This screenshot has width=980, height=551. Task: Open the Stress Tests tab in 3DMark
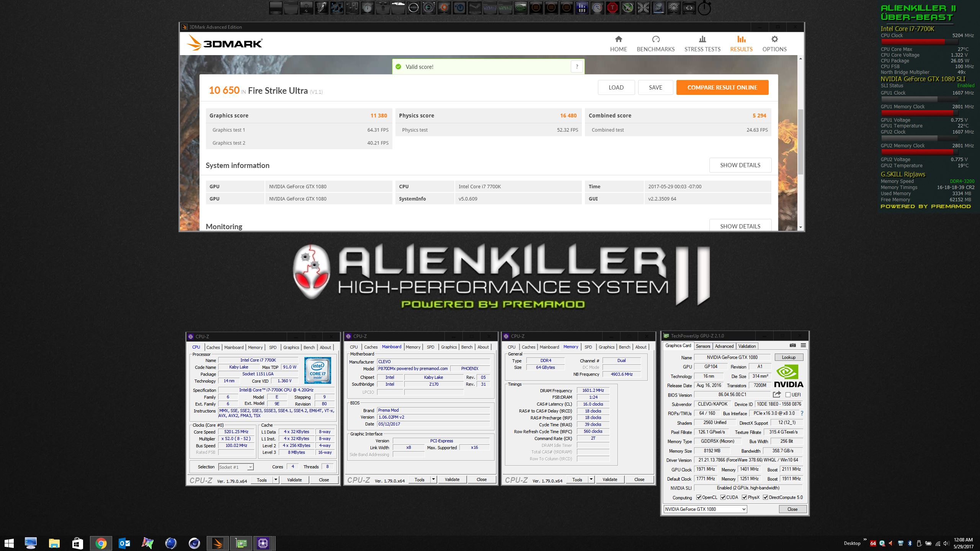702,44
